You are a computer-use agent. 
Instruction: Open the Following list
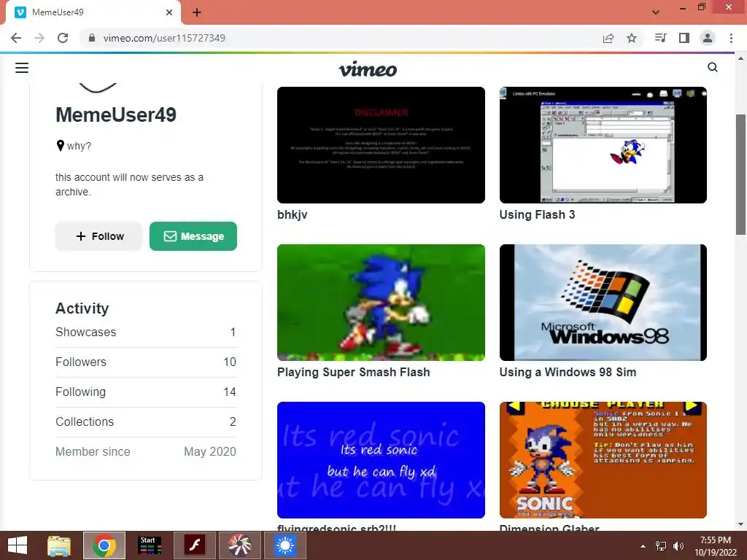pyautogui.click(x=146, y=392)
